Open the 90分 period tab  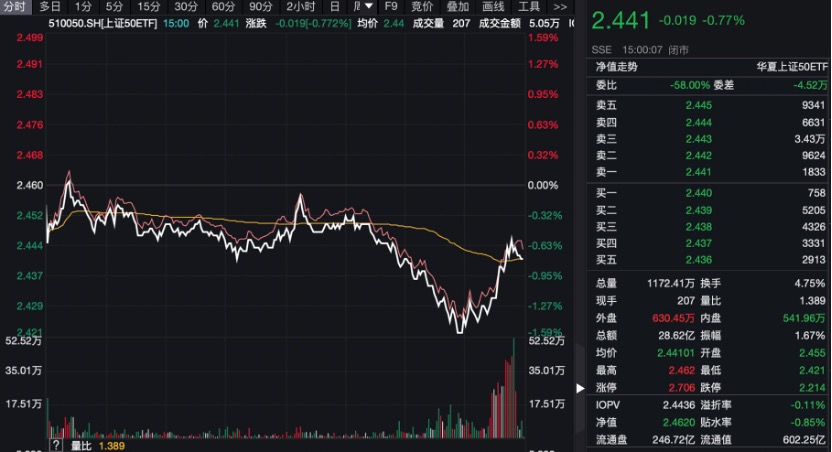pyautogui.click(x=261, y=7)
